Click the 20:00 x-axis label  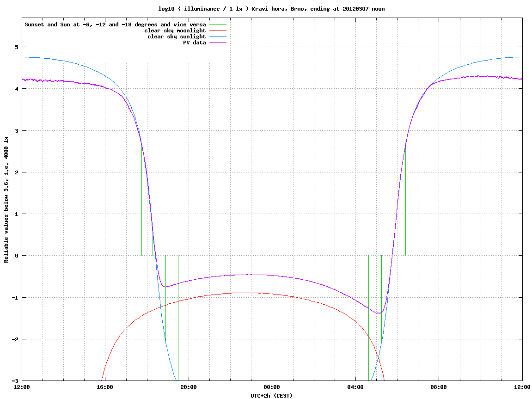pyautogui.click(x=189, y=387)
